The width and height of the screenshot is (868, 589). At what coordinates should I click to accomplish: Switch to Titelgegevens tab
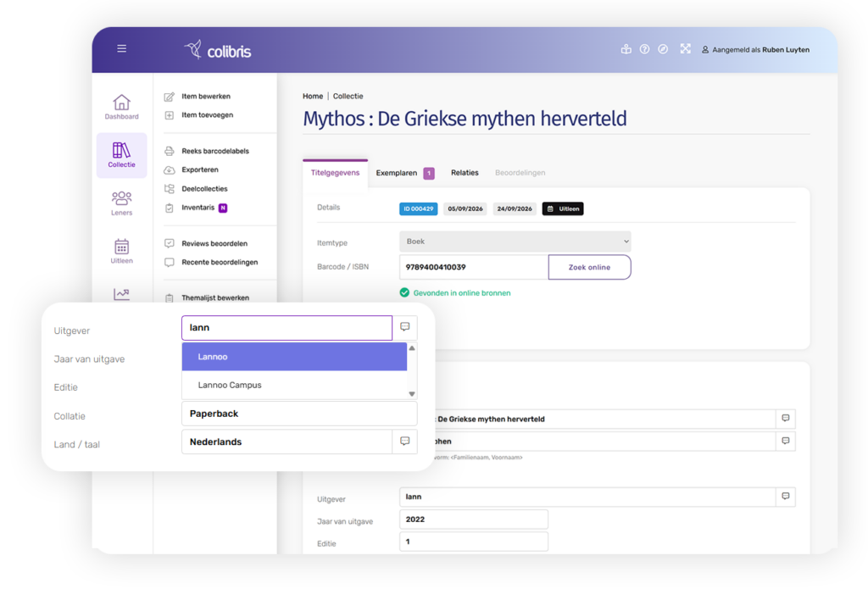335,173
